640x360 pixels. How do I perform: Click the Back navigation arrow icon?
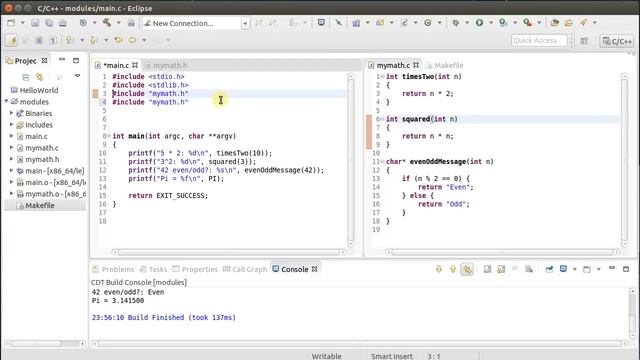coord(133,40)
